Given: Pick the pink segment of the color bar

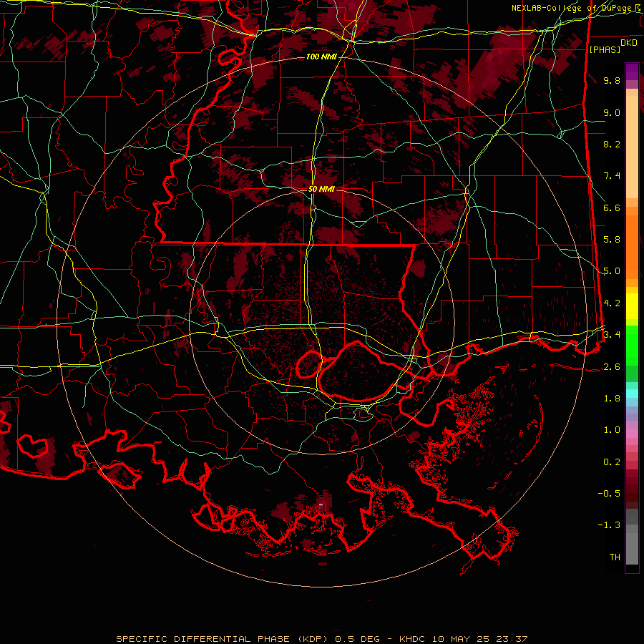Looking at the screenshot, I should click(x=632, y=434).
